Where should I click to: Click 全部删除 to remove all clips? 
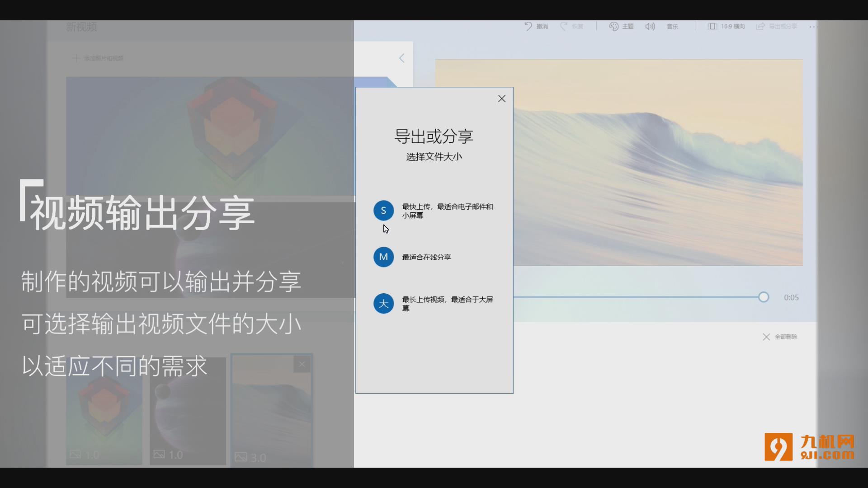pyautogui.click(x=785, y=337)
